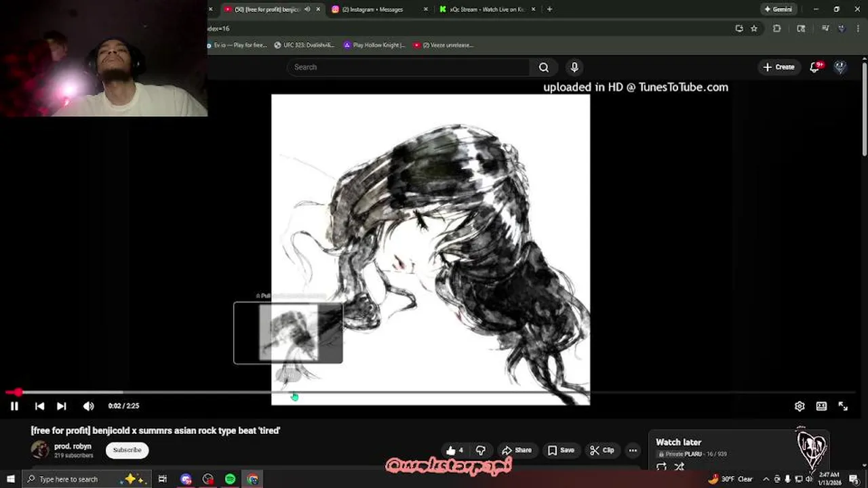Mute the YouTube tab audio icon
The height and width of the screenshot is (488, 868).
pyautogui.click(x=307, y=9)
